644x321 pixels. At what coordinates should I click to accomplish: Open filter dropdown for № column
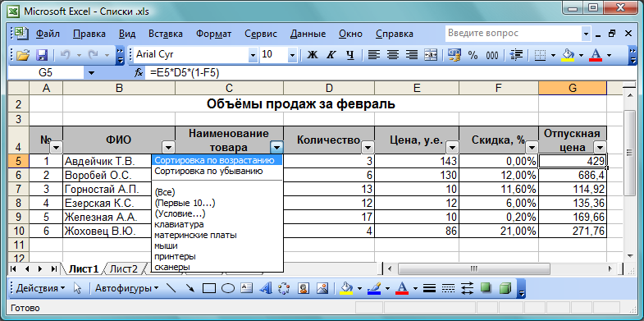(57, 147)
